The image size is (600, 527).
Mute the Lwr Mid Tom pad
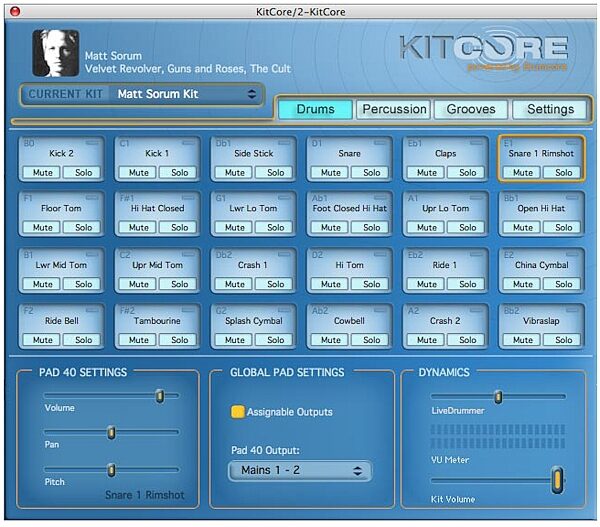pos(42,284)
